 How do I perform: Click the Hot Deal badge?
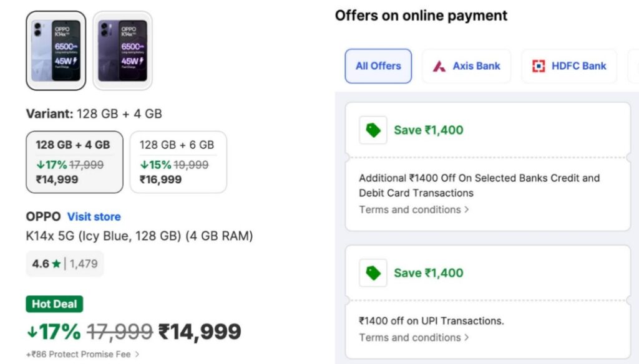(x=54, y=304)
